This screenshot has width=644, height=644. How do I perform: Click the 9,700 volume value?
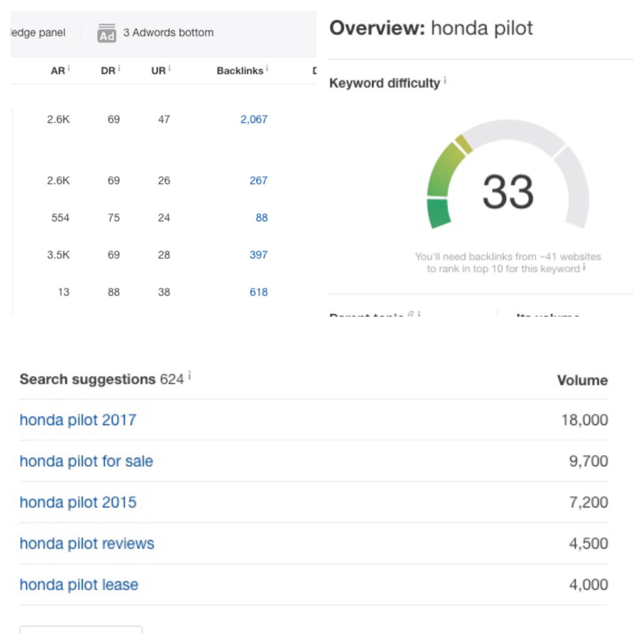pos(589,461)
